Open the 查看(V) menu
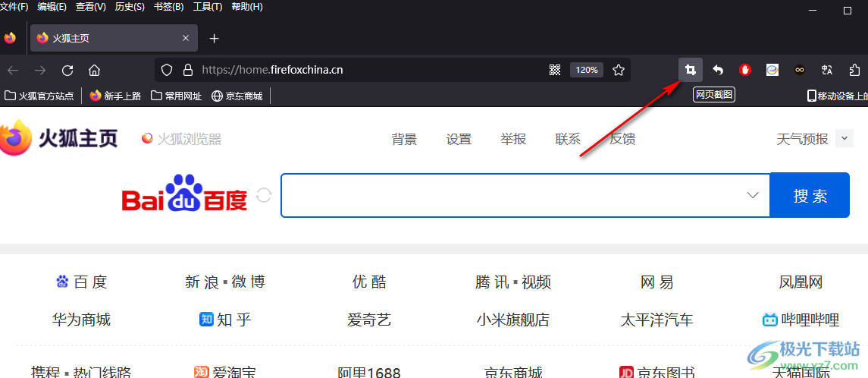 pyautogui.click(x=91, y=7)
